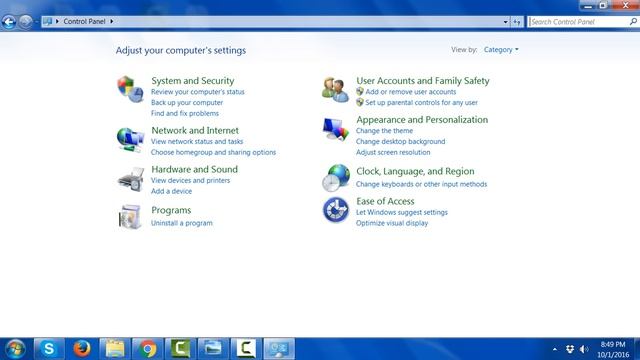
Task: Launch Firefox from the taskbar
Action: (82, 349)
